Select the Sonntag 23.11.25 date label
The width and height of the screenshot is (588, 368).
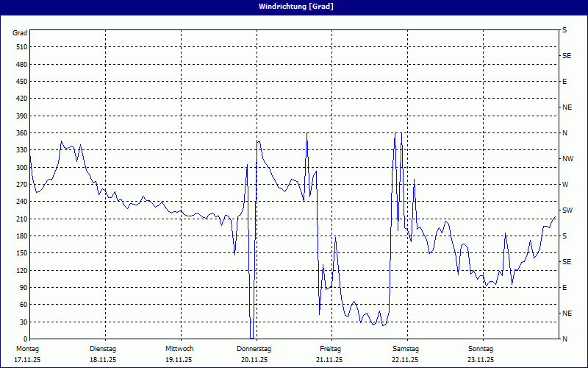(x=480, y=354)
